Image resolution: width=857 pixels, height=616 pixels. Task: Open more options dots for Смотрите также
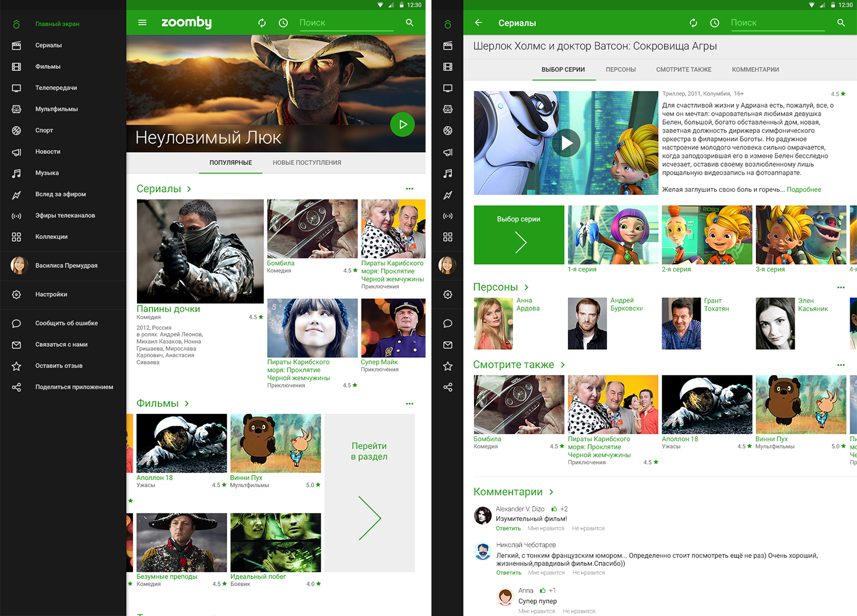(x=841, y=365)
